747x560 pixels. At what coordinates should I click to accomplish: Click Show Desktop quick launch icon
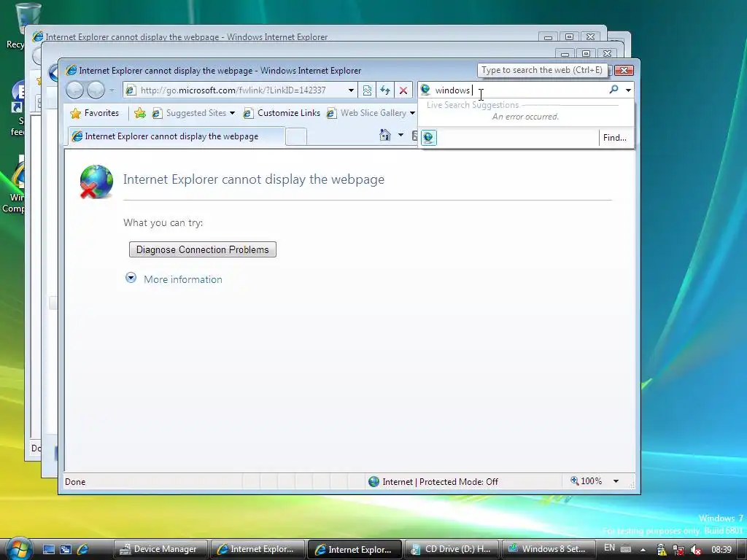[x=49, y=549]
